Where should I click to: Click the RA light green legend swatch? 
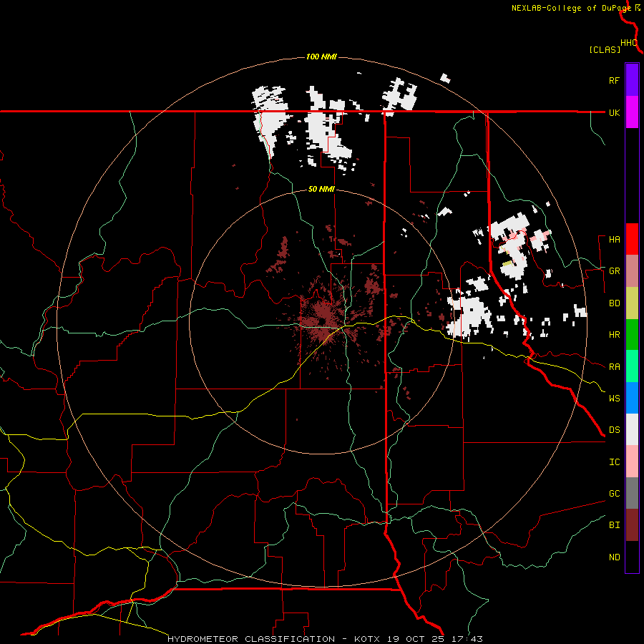(x=632, y=366)
